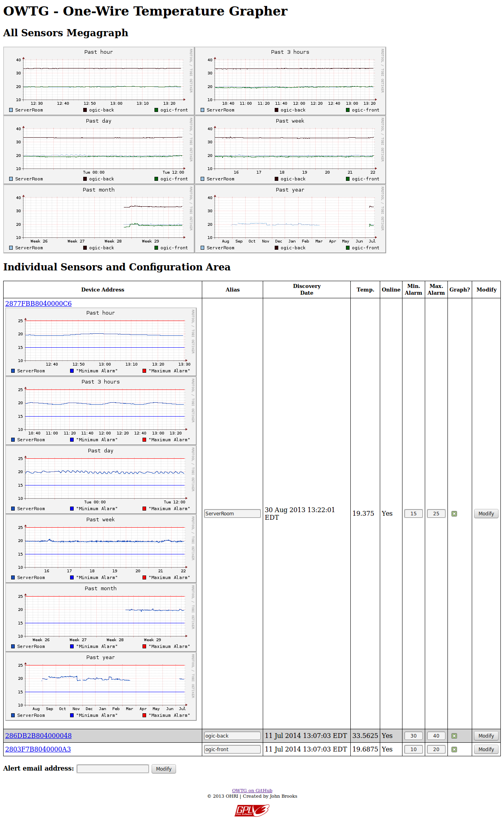The height and width of the screenshot is (820, 504).
Task: Toggle the Graph checkbox for ogic-back
Action: coord(454,736)
